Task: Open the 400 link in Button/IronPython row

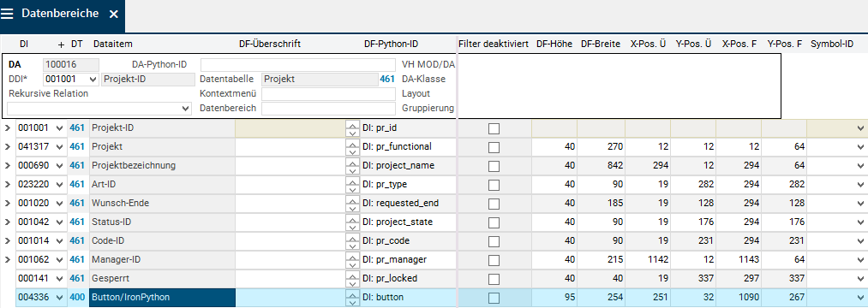Action: 77,297
